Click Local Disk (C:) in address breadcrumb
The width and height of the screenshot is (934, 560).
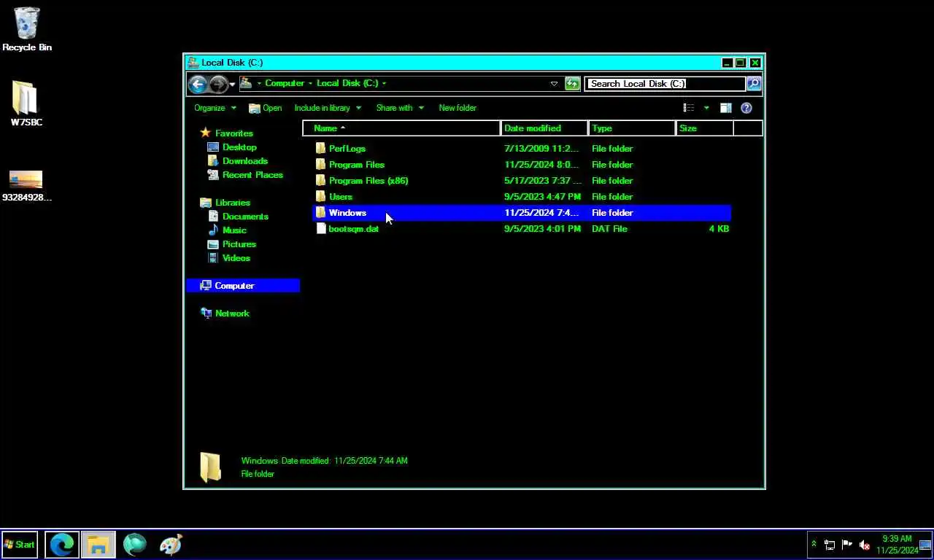coord(347,83)
